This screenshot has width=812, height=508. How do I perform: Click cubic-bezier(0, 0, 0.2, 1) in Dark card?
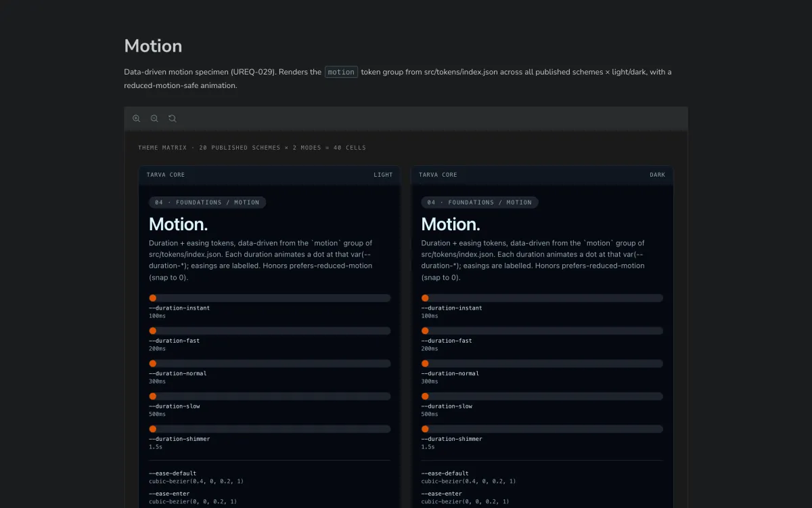[x=465, y=501]
